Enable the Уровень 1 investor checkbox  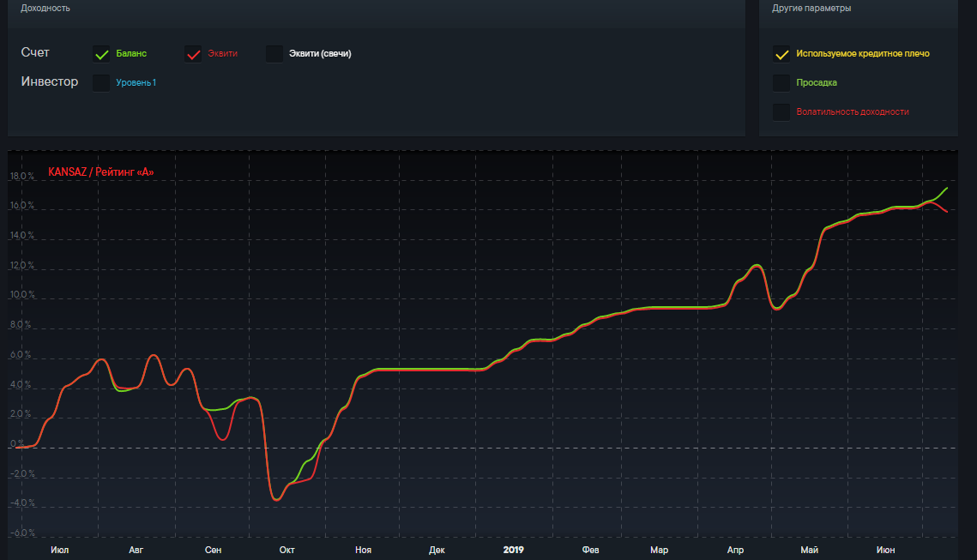coord(101,83)
